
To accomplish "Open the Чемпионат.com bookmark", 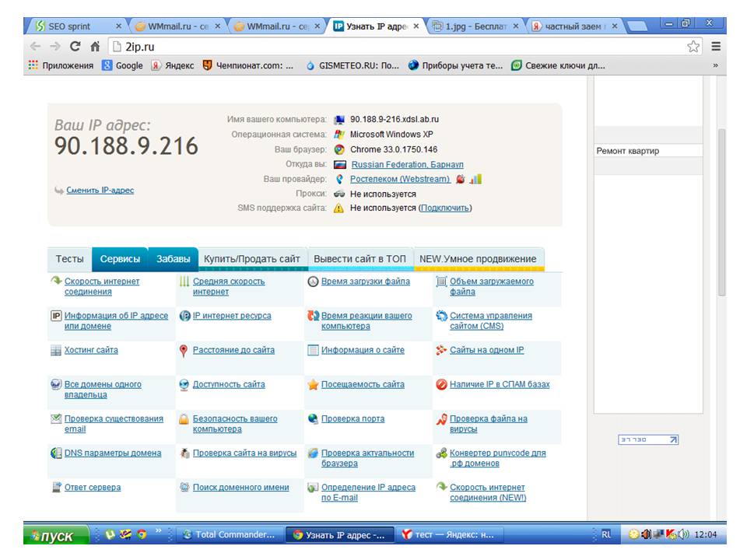I will click(247, 65).
